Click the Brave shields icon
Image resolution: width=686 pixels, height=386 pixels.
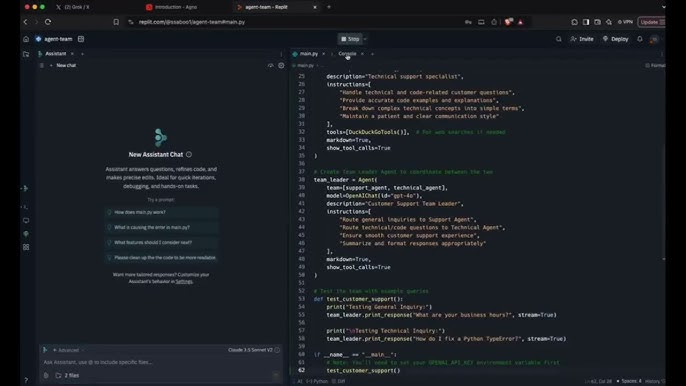pyautogui.click(x=508, y=22)
